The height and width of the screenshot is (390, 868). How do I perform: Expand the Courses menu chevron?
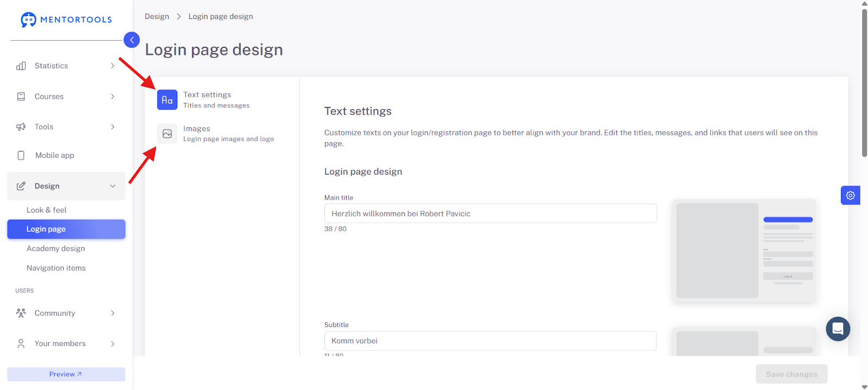113,97
